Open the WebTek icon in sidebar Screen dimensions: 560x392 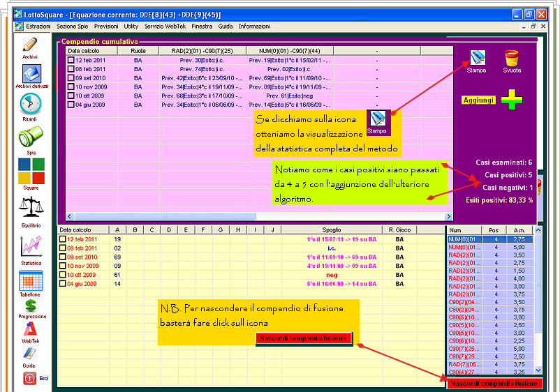pos(30,329)
